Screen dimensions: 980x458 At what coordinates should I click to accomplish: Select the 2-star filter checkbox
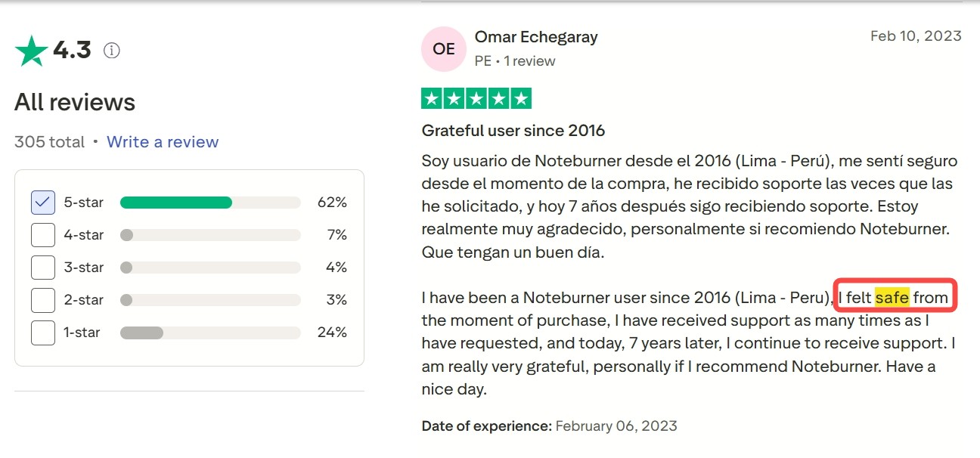pyautogui.click(x=43, y=300)
